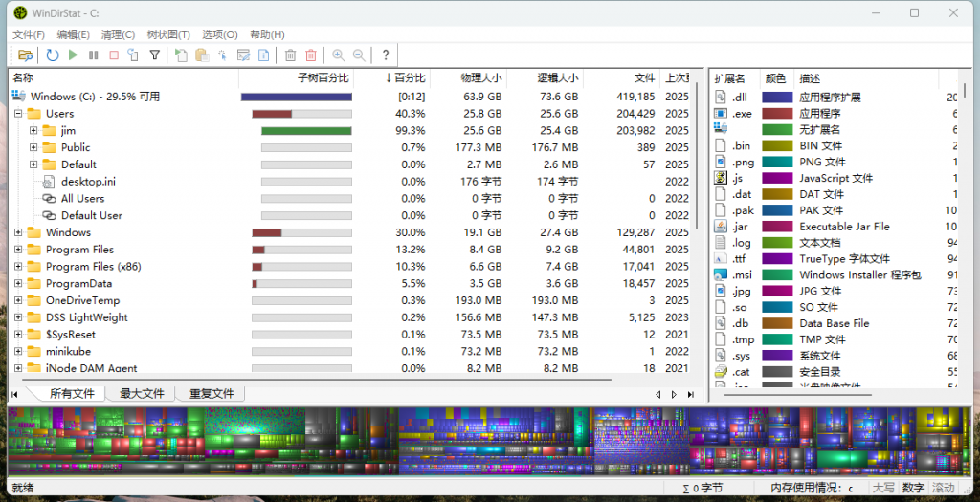This screenshot has height=502, width=980.
Task: Open the 文件(F) menu
Action: click(29, 34)
